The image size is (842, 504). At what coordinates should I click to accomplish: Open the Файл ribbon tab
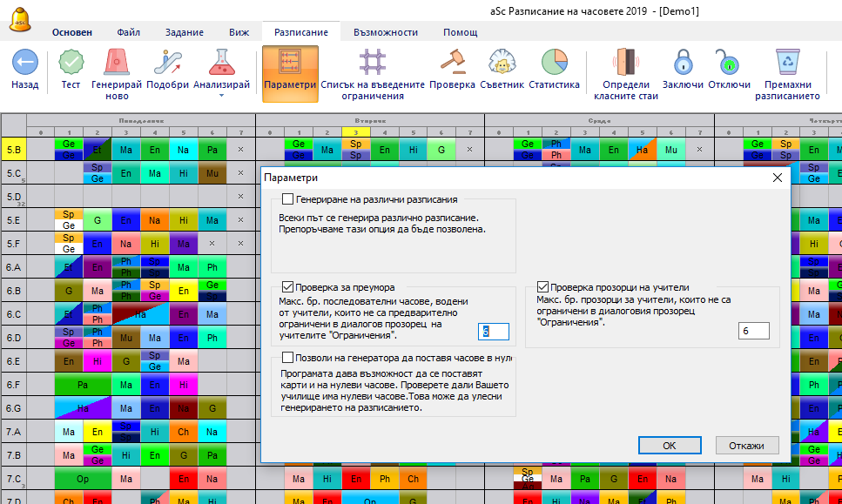129,32
